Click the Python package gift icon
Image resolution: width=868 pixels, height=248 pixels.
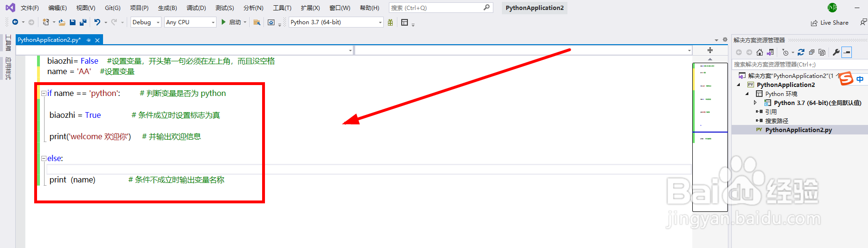click(x=390, y=22)
